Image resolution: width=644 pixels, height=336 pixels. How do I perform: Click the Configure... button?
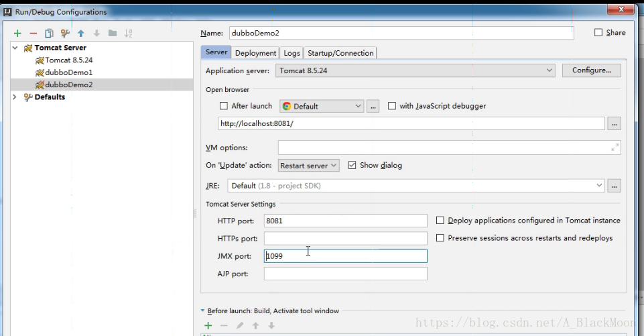click(592, 70)
